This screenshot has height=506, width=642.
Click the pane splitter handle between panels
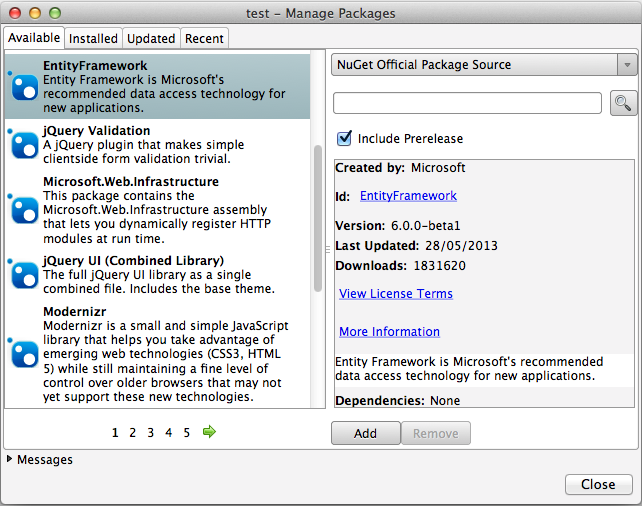pos(328,249)
